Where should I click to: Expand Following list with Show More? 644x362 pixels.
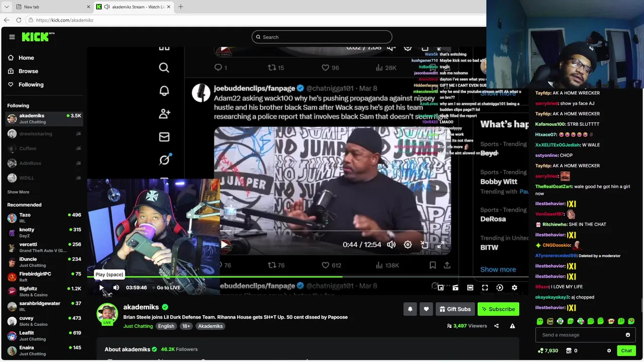(x=18, y=192)
